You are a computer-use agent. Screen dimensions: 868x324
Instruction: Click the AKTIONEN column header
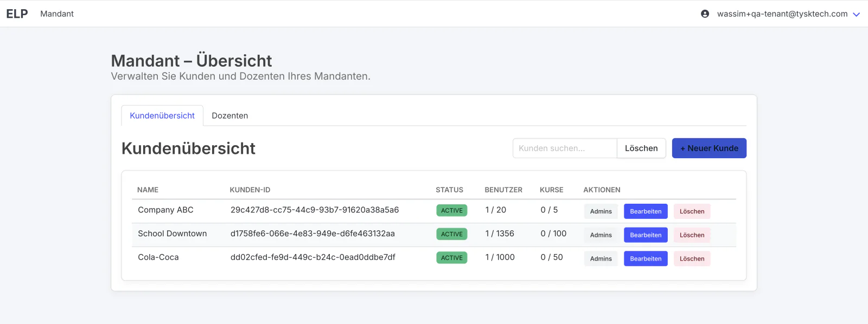click(x=602, y=190)
